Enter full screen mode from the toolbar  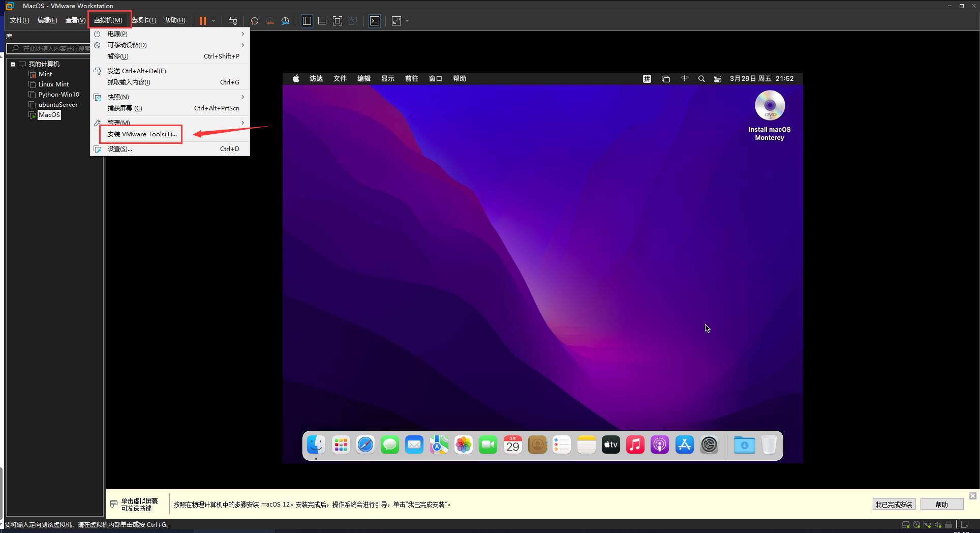pyautogui.click(x=337, y=21)
